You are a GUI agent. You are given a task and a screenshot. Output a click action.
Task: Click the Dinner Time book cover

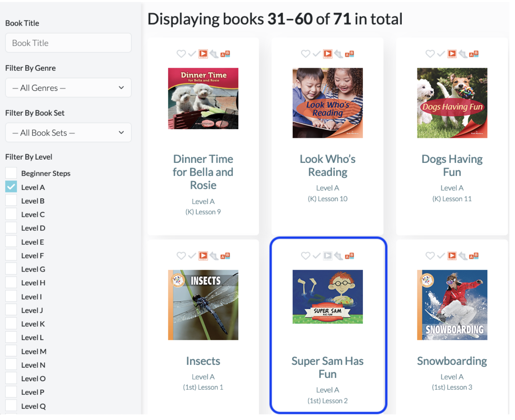pos(203,98)
